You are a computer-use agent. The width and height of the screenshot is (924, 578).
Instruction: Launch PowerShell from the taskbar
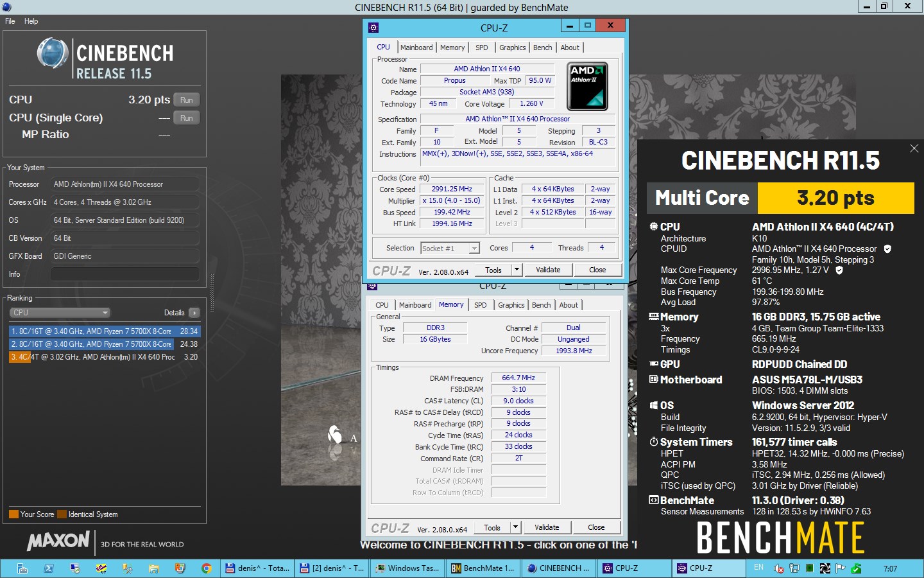point(49,568)
